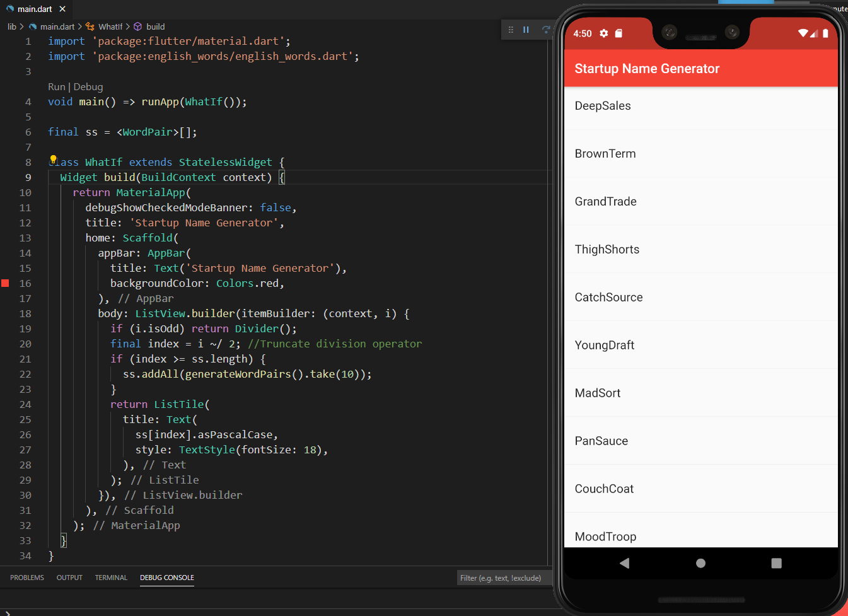Click the 'runApp' call on line 4

[160, 102]
